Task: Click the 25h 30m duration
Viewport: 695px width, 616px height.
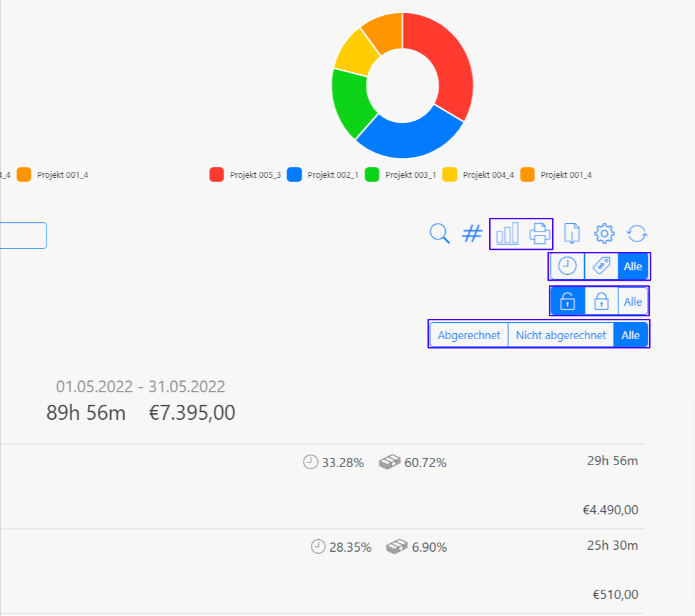Action: click(x=612, y=546)
